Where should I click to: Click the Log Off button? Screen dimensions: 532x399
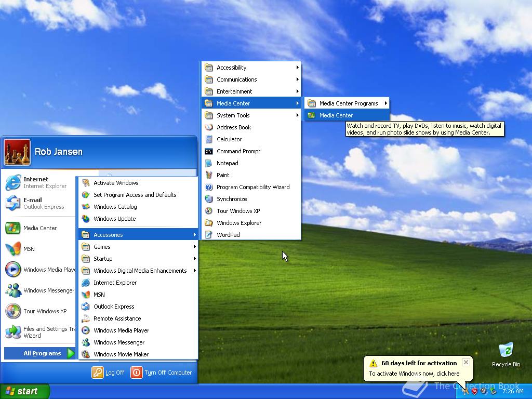pyautogui.click(x=108, y=373)
